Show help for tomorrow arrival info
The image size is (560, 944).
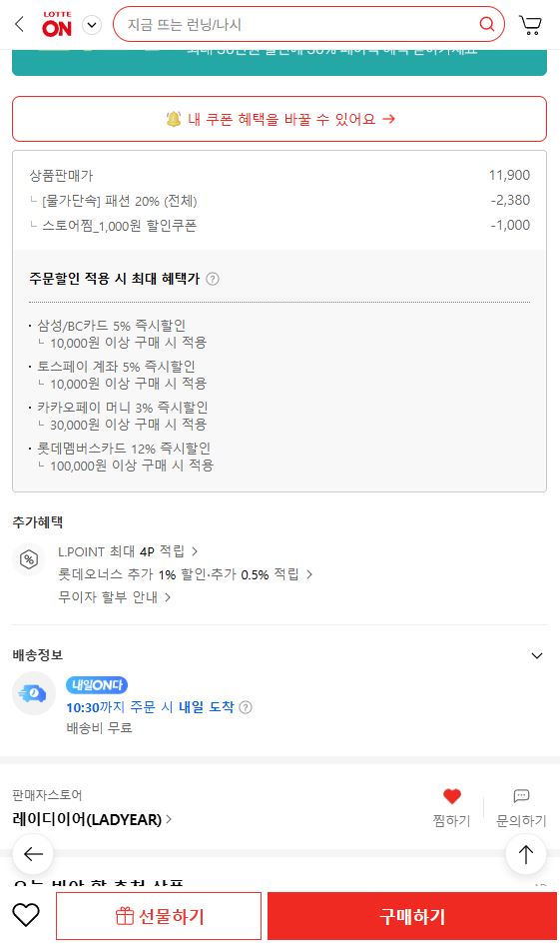(x=246, y=707)
